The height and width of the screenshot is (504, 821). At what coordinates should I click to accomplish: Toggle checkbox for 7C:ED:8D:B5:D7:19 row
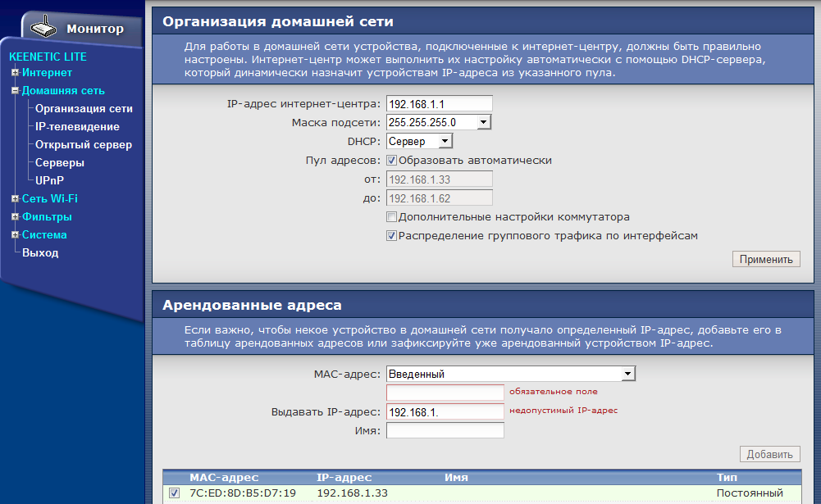pyautogui.click(x=175, y=493)
